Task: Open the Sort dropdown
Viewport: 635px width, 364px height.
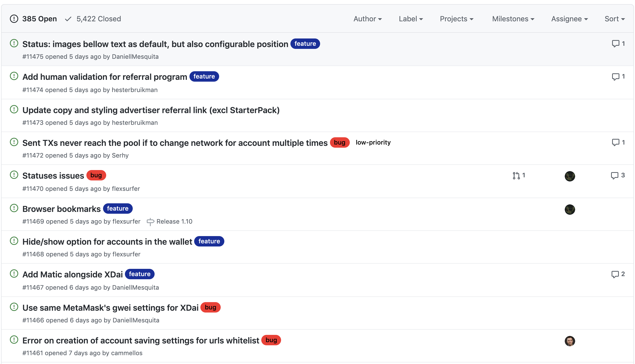Action: pyautogui.click(x=614, y=19)
